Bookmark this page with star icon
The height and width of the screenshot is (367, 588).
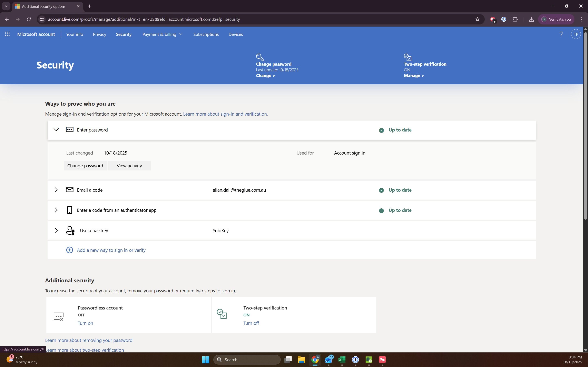(478, 19)
